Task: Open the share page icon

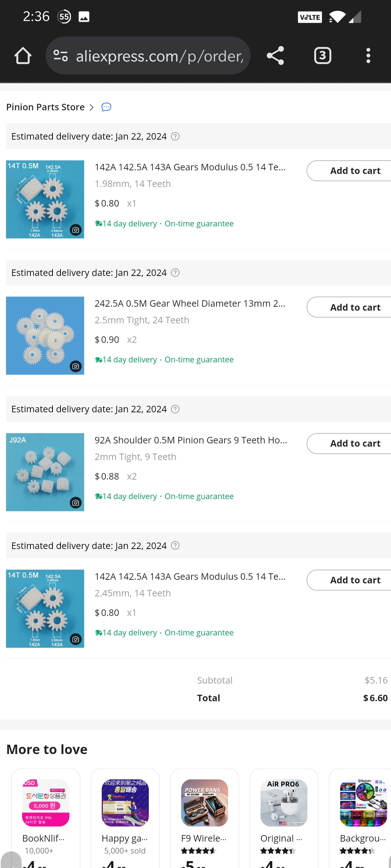Action: pos(275,56)
